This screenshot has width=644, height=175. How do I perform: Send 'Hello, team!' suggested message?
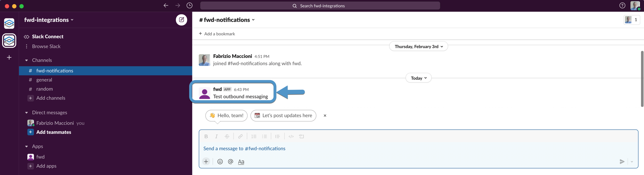pos(226,116)
